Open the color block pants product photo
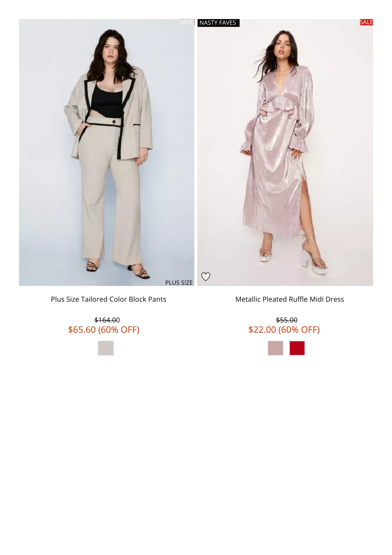The height and width of the screenshot is (555, 392). click(x=106, y=152)
